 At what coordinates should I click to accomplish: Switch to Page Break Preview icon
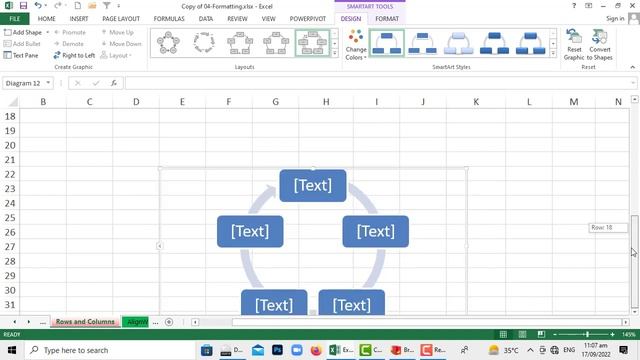(541, 334)
